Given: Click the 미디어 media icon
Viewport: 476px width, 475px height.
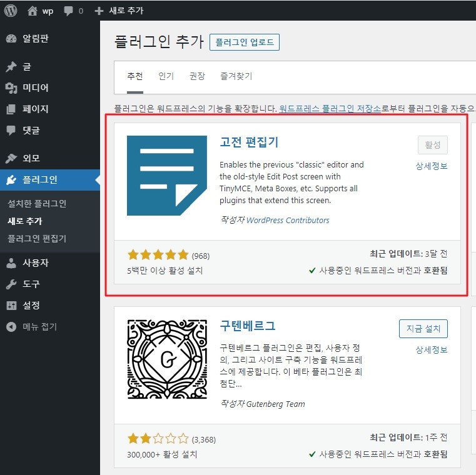Looking at the screenshot, I should 11,87.
